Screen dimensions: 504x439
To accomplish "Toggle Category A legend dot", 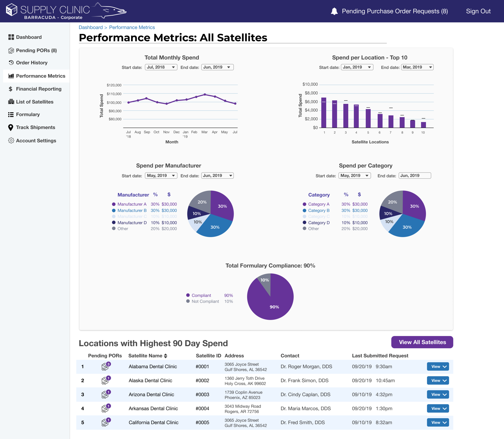I will tap(304, 204).
